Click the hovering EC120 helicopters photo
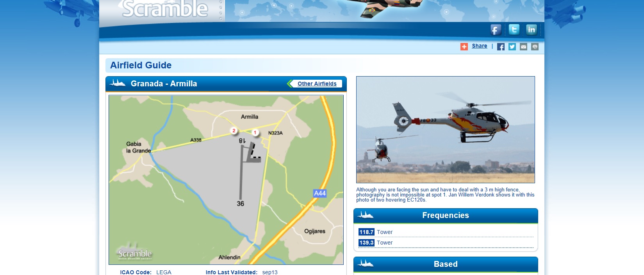Image resolution: width=644 pixels, height=275 pixels. (x=446, y=130)
